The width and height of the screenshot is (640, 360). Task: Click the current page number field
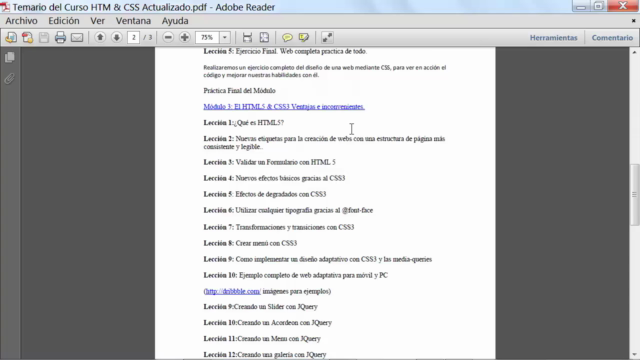133,38
